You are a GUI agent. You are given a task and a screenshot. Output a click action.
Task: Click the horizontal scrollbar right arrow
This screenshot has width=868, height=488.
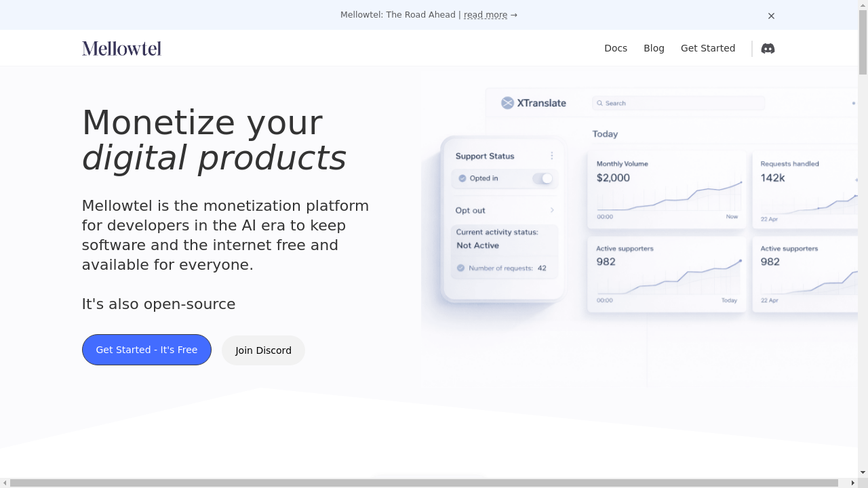852,483
